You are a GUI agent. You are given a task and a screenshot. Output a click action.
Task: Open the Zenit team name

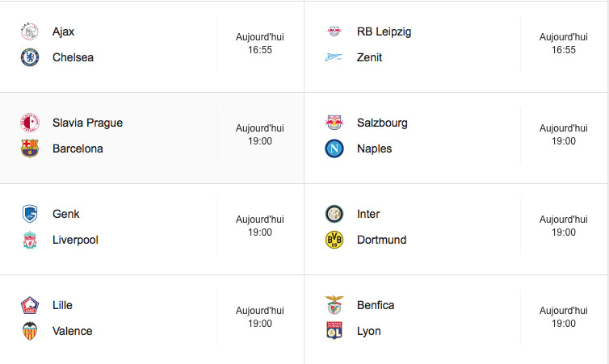coord(369,57)
